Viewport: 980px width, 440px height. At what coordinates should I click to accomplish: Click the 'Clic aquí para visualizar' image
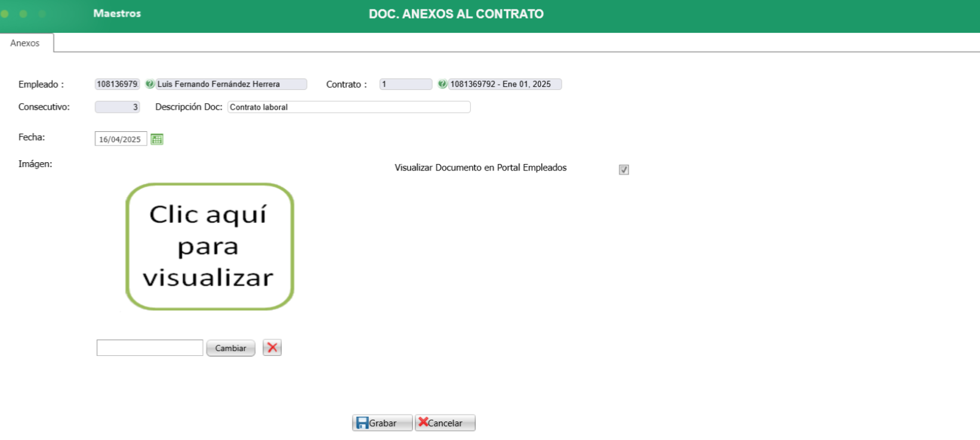[x=209, y=246]
